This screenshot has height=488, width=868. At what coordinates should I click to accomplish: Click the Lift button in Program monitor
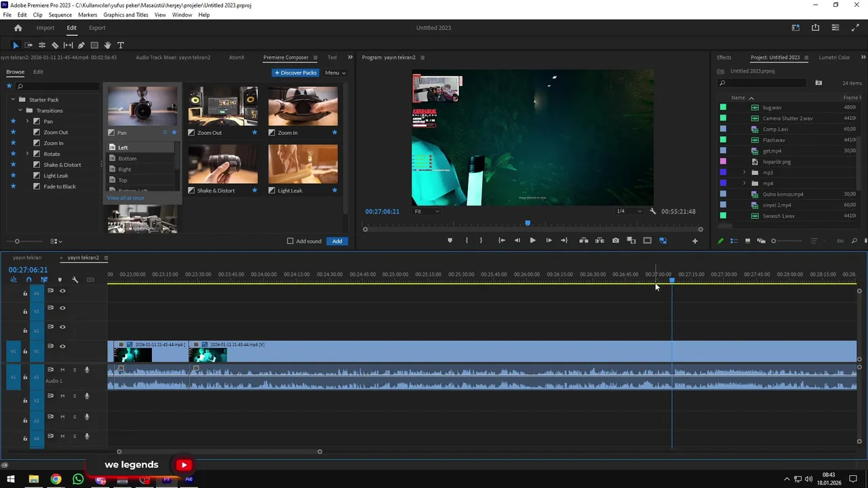pos(583,241)
